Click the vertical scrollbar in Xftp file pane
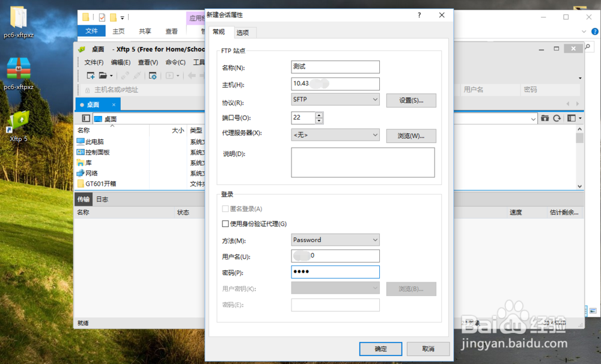 (579, 157)
